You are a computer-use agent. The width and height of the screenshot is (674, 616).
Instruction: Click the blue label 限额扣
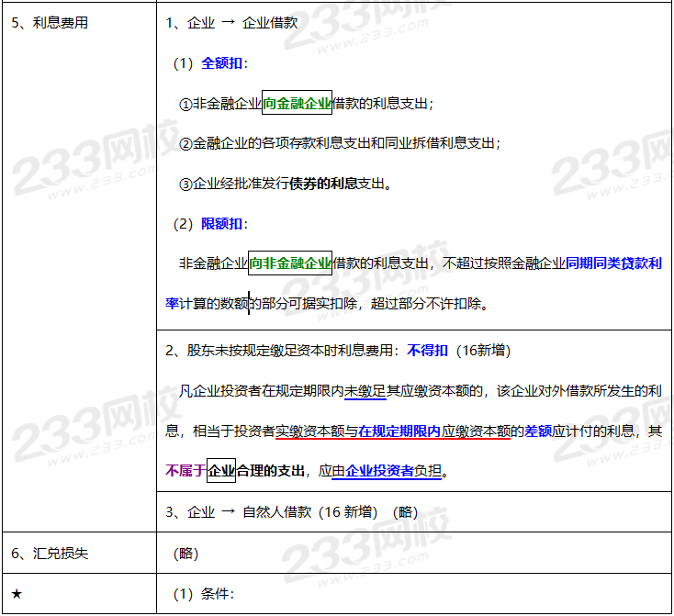click(222, 224)
